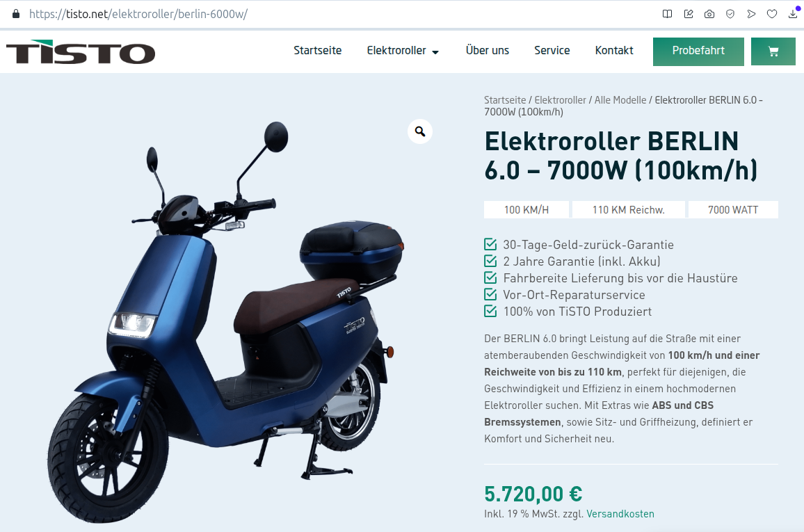The height and width of the screenshot is (532, 804).
Task: Click the send arrow icon in address bar
Action: (x=751, y=14)
